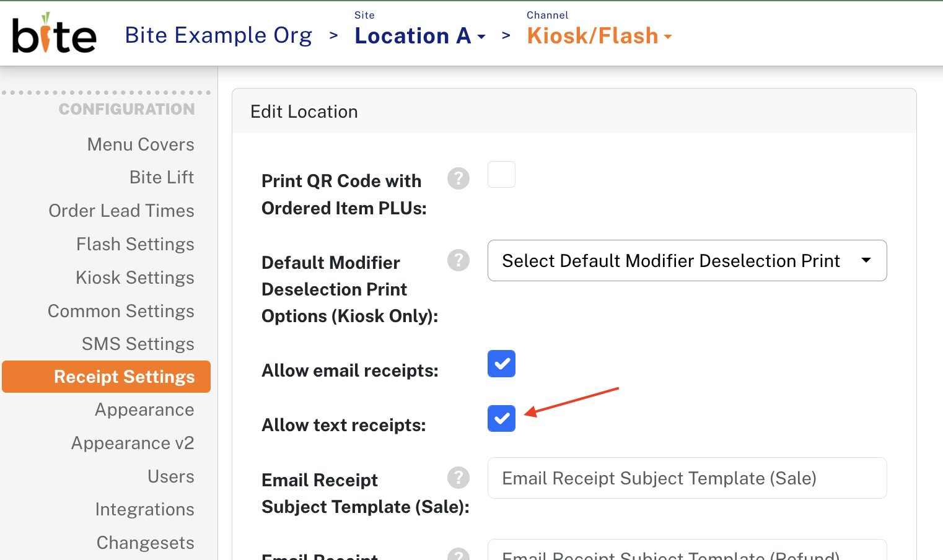The height and width of the screenshot is (560, 943).
Task: Click Email Receipt Subject Template (Sale) field
Action: (687, 478)
